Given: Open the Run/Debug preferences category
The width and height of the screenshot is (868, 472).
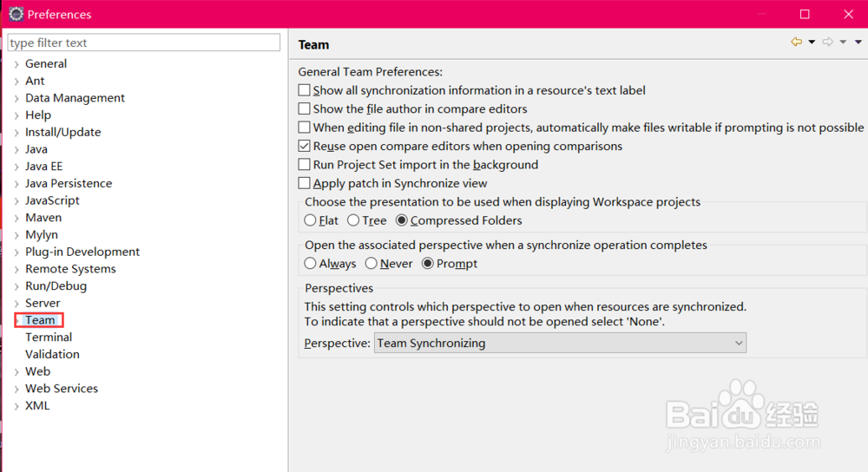Looking at the screenshot, I should (x=56, y=286).
